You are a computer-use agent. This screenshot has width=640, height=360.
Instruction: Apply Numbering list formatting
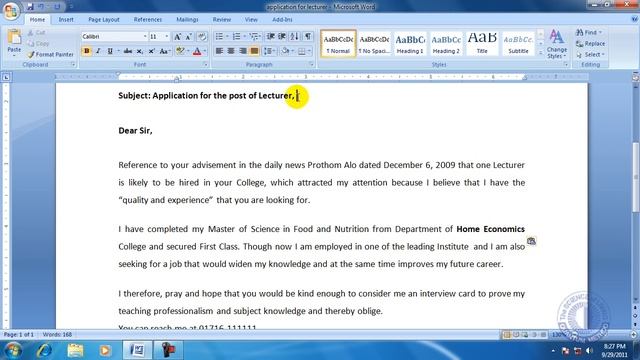[x=236, y=37]
